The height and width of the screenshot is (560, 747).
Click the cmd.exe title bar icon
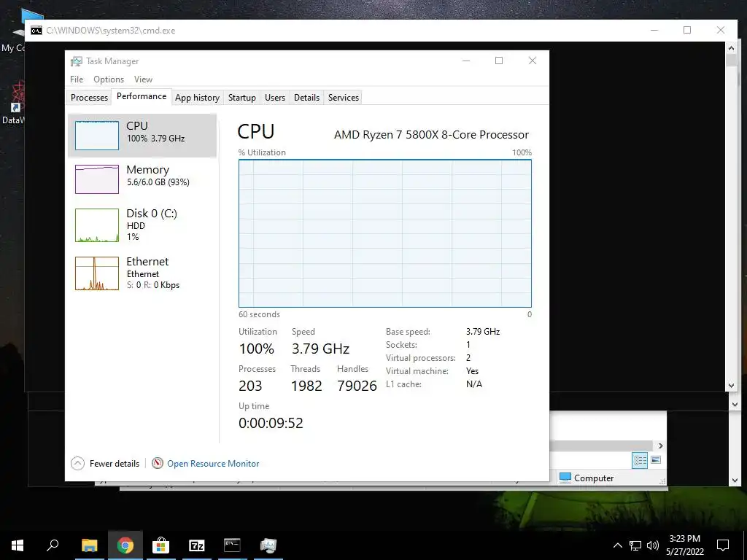point(36,31)
